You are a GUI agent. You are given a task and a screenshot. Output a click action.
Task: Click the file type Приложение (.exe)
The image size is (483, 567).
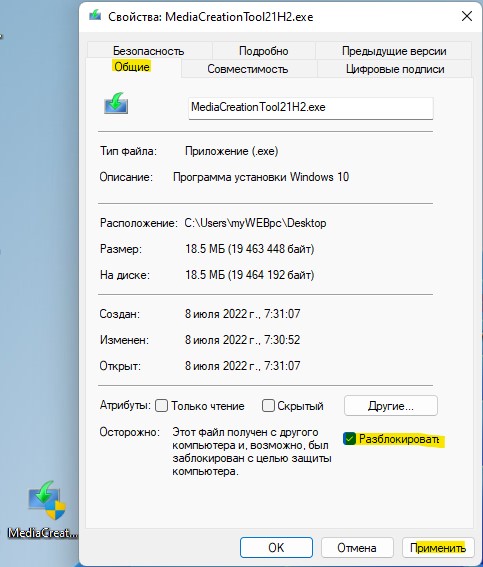[x=231, y=151]
